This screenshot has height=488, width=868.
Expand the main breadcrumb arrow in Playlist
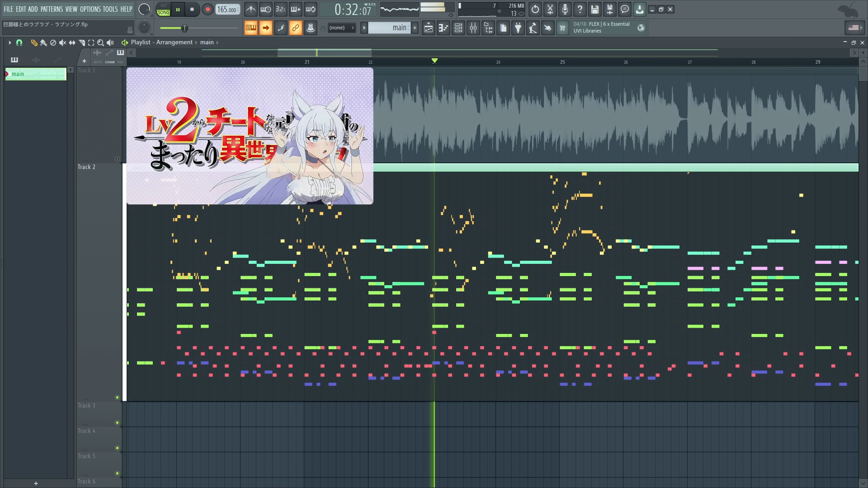(217, 42)
